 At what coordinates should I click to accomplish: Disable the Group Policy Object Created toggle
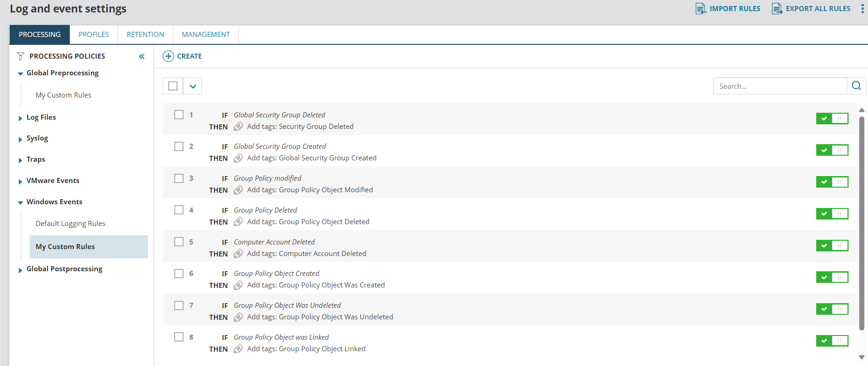[x=832, y=277]
